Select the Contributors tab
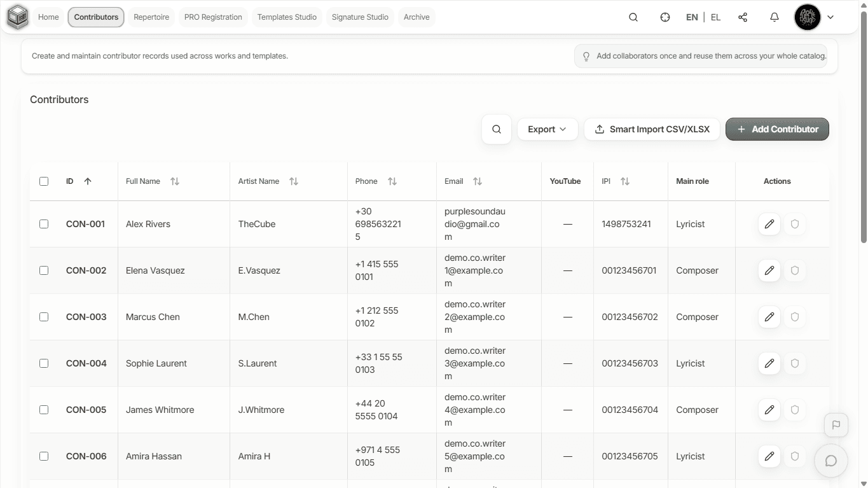The width and height of the screenshot is (868, 488). (x=96, y=17)
